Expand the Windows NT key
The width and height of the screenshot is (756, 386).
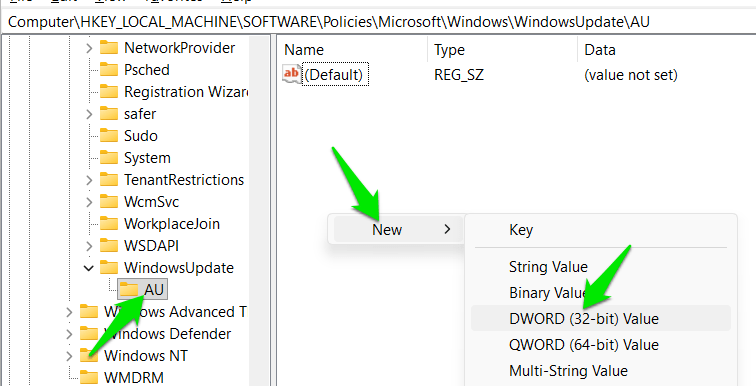click(69, 356)
